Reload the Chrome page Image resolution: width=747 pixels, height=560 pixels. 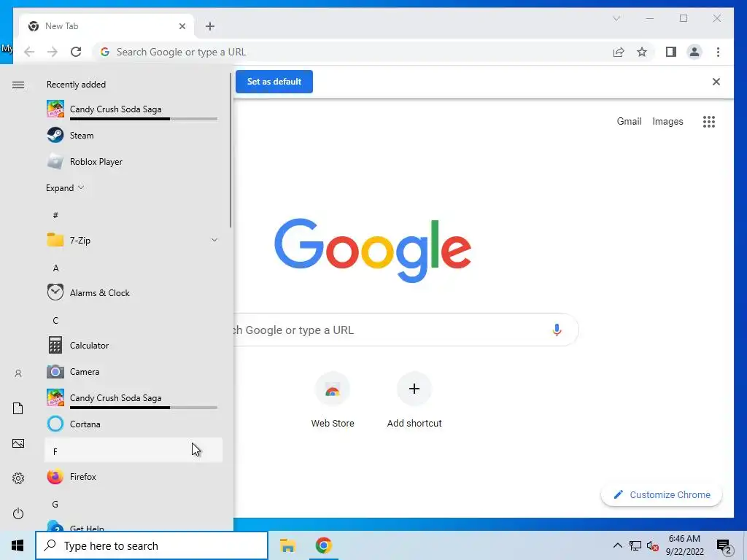point(76,52)
